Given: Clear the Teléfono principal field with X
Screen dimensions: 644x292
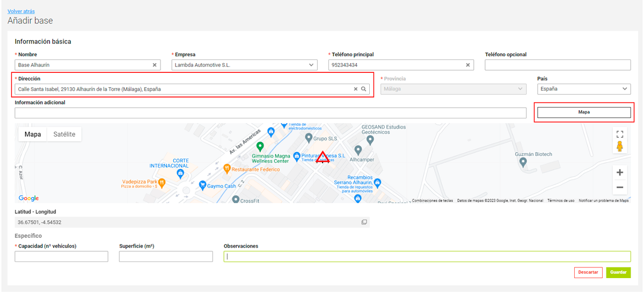Looking at the screenshot, I should click(468, 65).
